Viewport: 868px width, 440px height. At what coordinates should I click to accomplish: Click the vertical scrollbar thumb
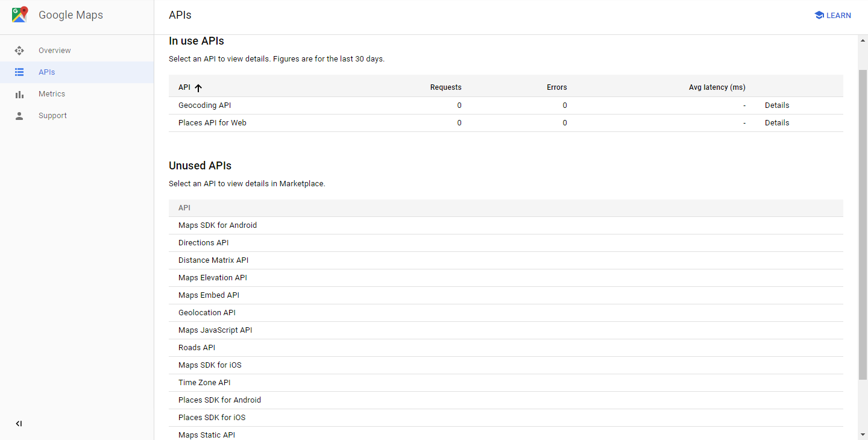click(863, 225)
